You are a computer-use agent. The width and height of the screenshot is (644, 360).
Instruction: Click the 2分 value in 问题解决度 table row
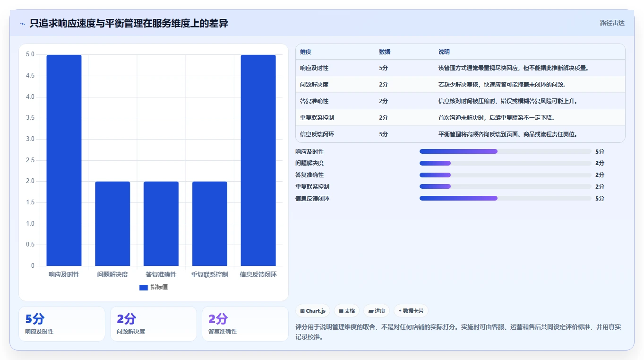(x=383, y=85)
